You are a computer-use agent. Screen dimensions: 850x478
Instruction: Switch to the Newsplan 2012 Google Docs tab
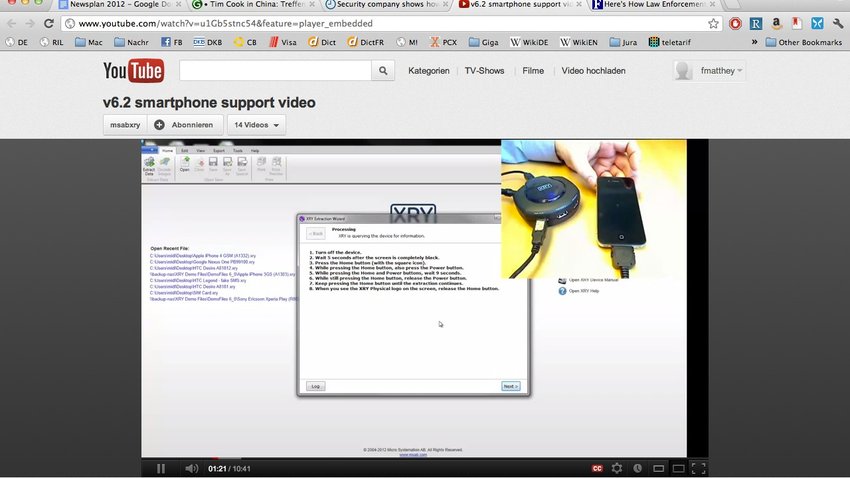(x=119, y=5)
